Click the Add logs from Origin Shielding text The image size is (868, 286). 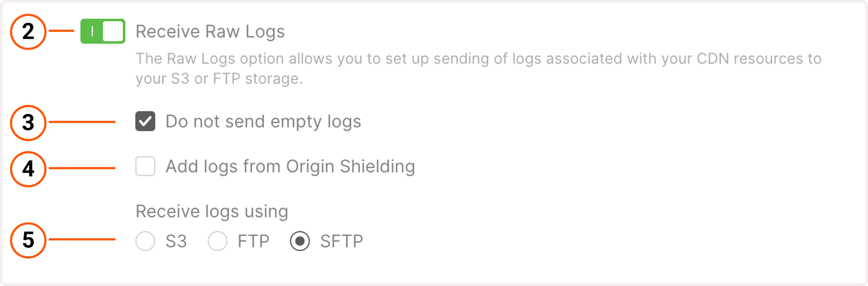[291, 166]
